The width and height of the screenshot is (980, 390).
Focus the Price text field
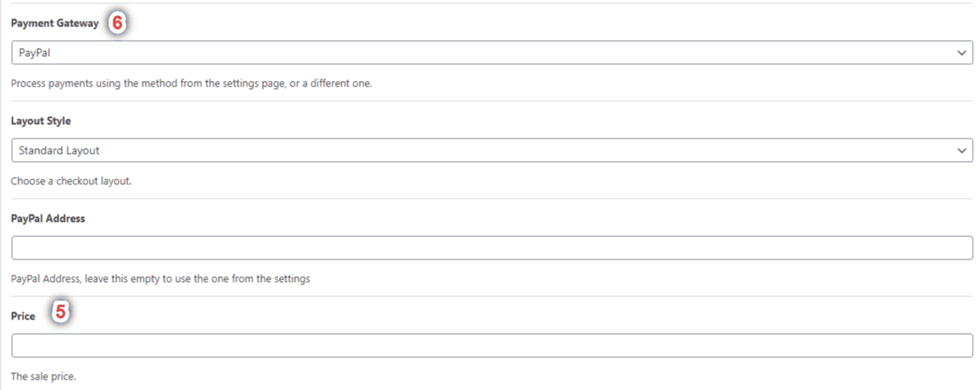point(492,346)
